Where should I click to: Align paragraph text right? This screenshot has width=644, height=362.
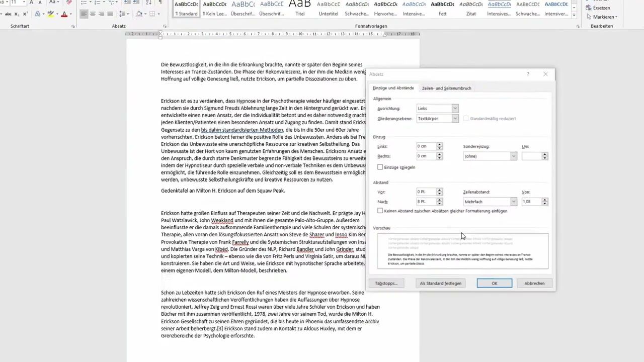(101, 14)
